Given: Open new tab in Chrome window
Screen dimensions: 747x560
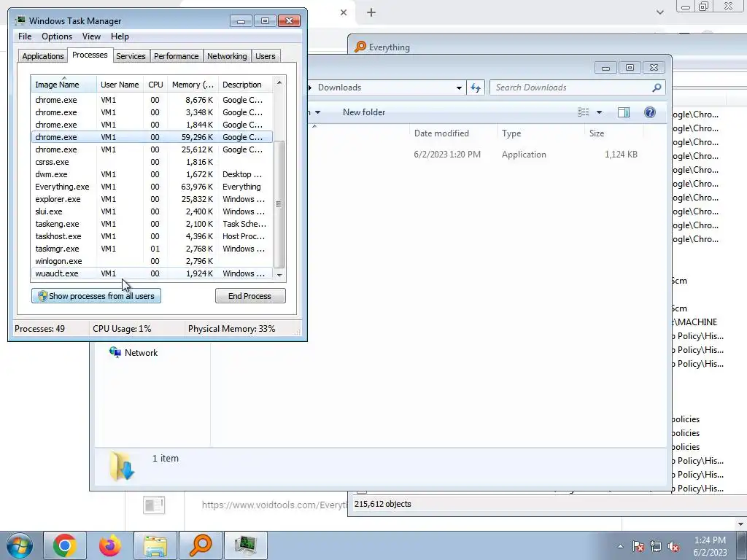Looking at the screenshot, I should point(371,13).
